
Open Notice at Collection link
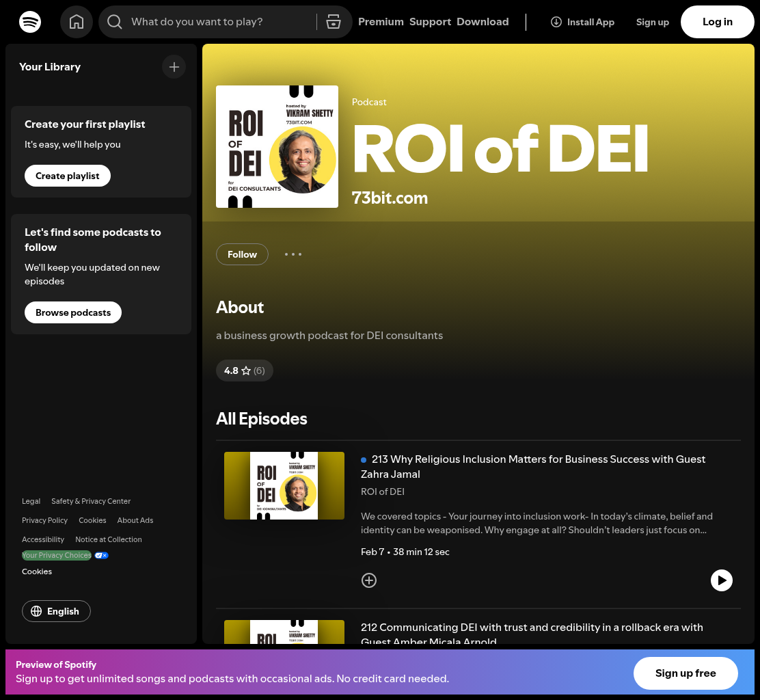coord(109,539)
